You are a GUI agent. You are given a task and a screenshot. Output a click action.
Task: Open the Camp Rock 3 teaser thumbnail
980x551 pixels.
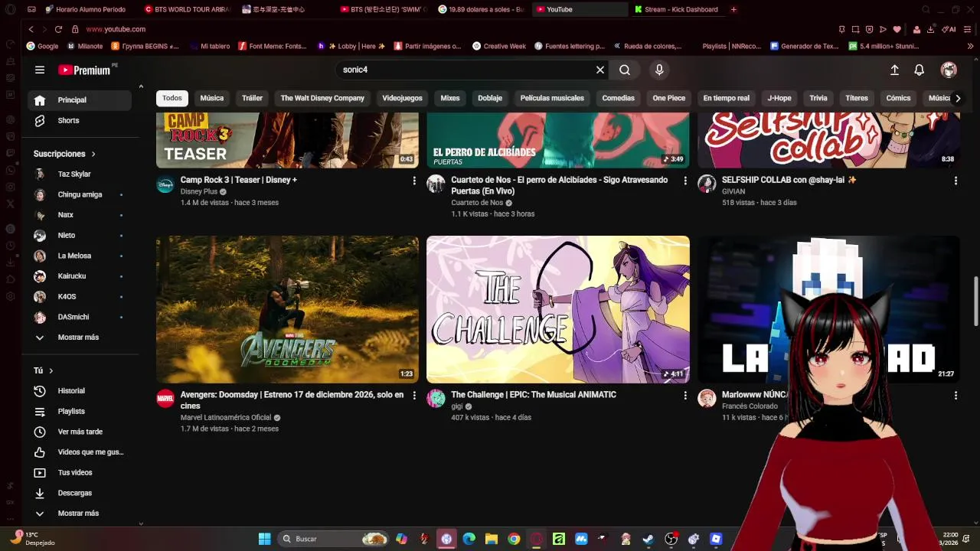tap(287, 140)
